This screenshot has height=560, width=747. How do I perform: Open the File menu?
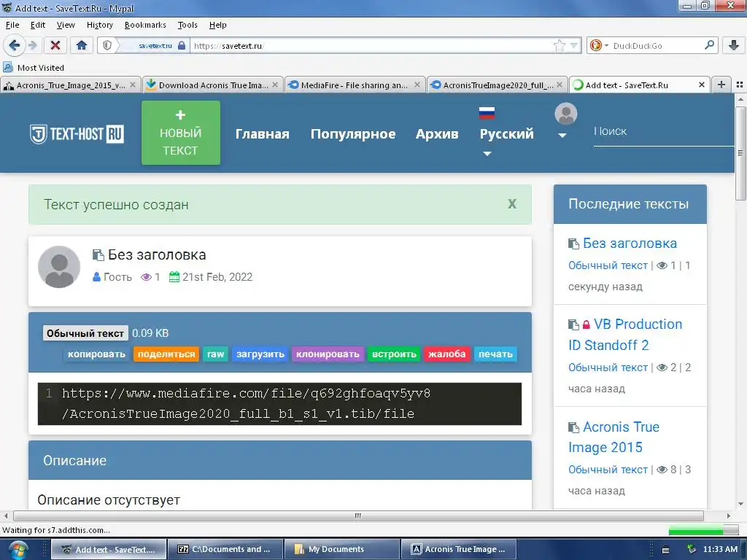tap(12, 25)
